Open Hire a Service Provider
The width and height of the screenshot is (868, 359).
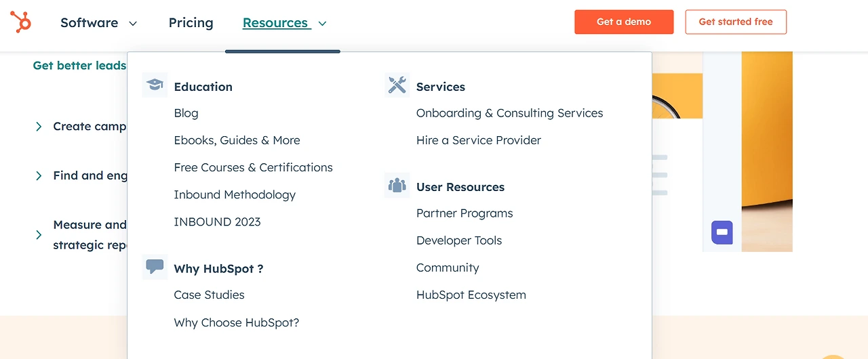click(479, 140)
